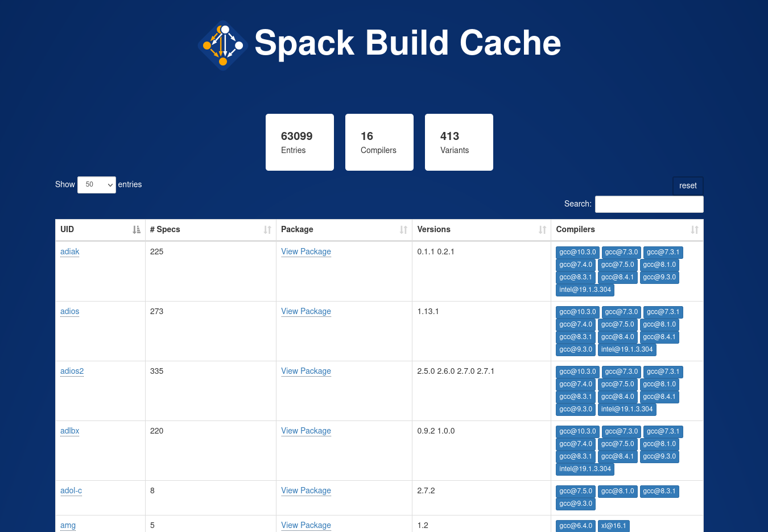Open the adios2 package link
Image resolution: width=768 pixels, height=532 pixels.
72,371
